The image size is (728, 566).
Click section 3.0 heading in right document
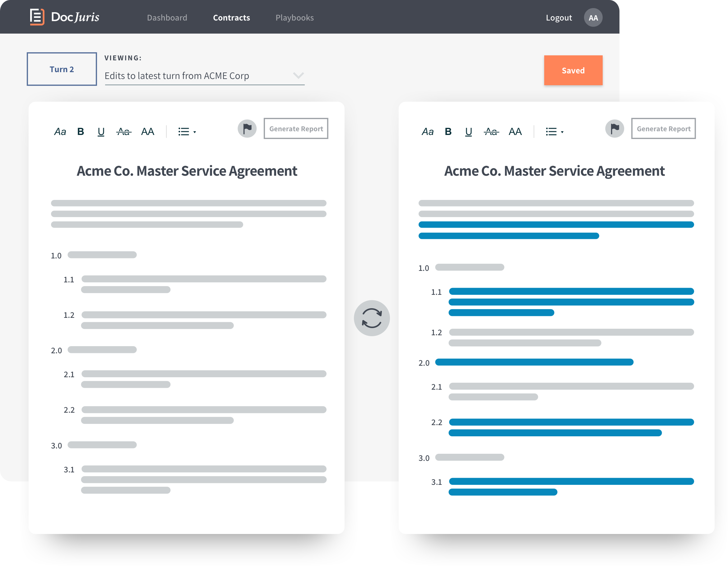pos(461,457)
